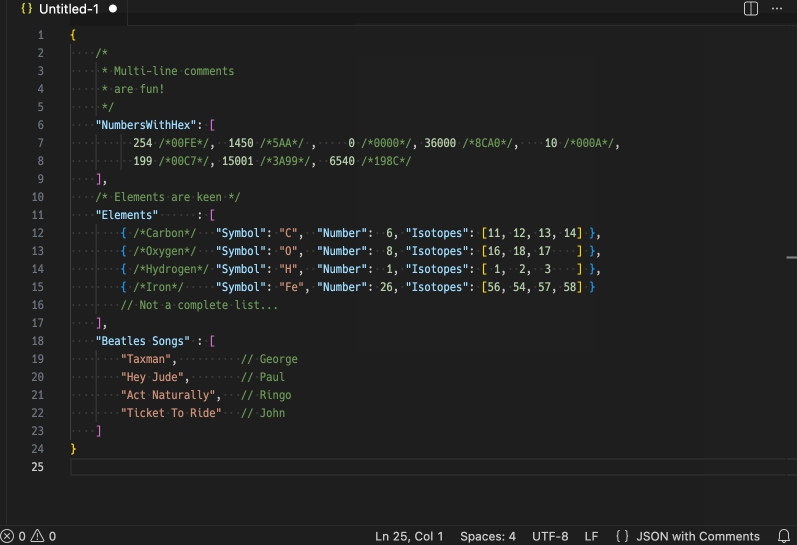This screenshot has height=545, width=797.
Task: Click the // Ringo comment
Action: (266, 395)
